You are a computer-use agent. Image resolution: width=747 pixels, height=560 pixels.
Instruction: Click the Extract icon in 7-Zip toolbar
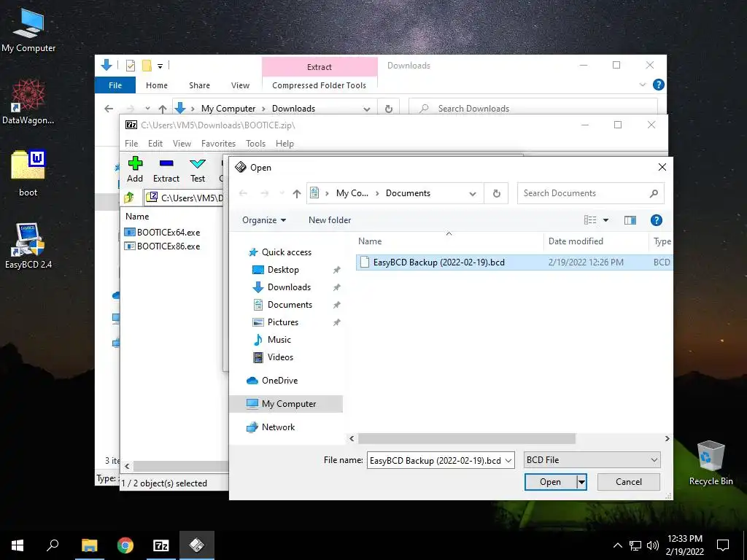pyautogui.click(x=166, y=163)
